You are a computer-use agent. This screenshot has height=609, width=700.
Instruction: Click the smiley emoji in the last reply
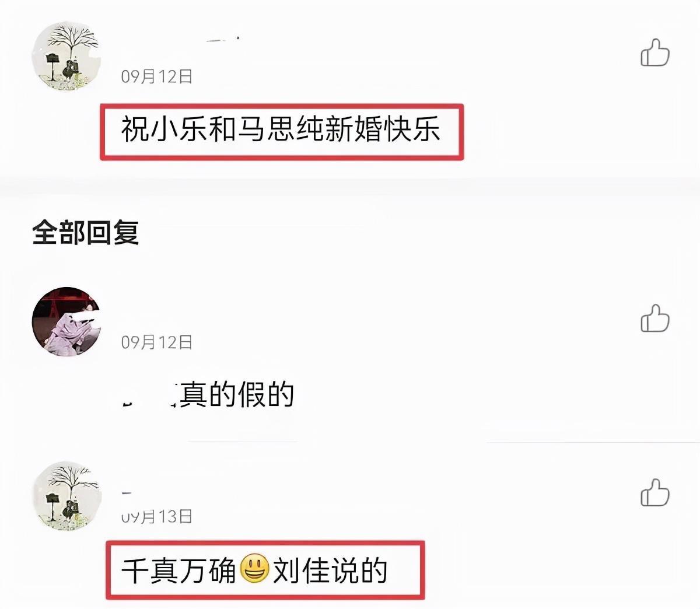[254, 568]
